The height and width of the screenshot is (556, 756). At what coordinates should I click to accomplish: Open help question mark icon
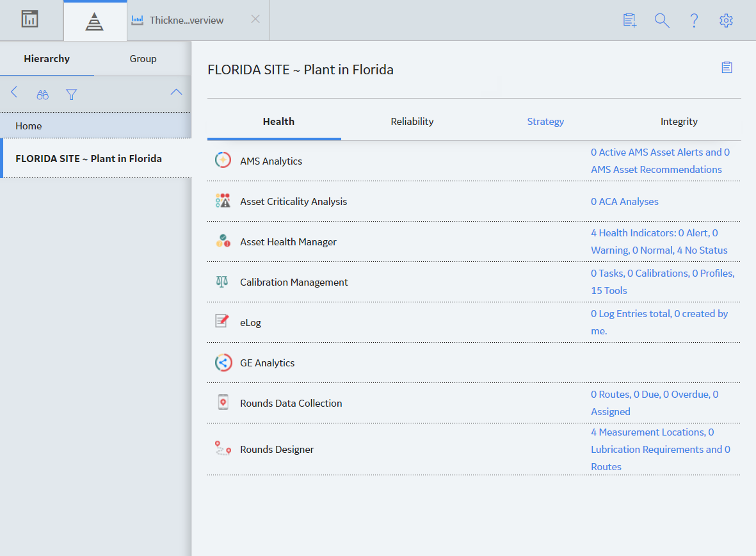coord(695,20)
